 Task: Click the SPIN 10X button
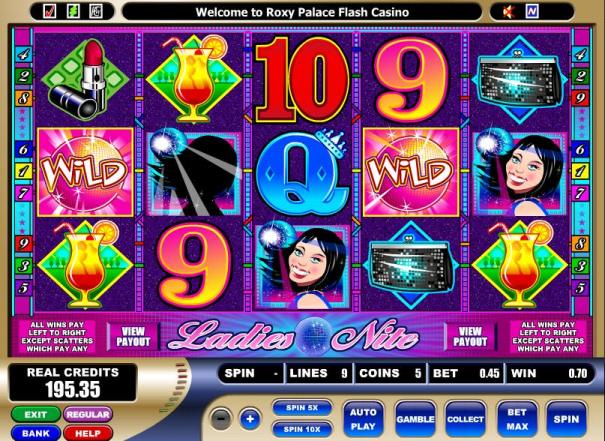point(302,429)
